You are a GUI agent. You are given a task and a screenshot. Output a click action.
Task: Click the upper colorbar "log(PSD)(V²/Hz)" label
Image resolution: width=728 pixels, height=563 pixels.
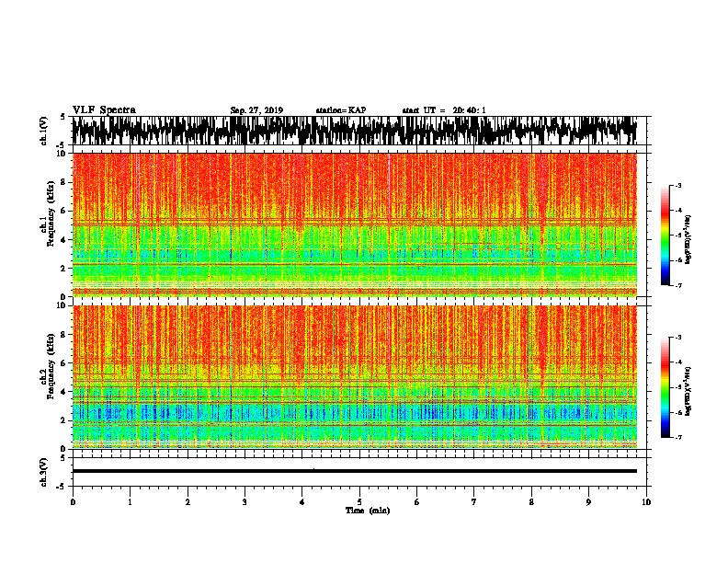[x=688, y=240]
